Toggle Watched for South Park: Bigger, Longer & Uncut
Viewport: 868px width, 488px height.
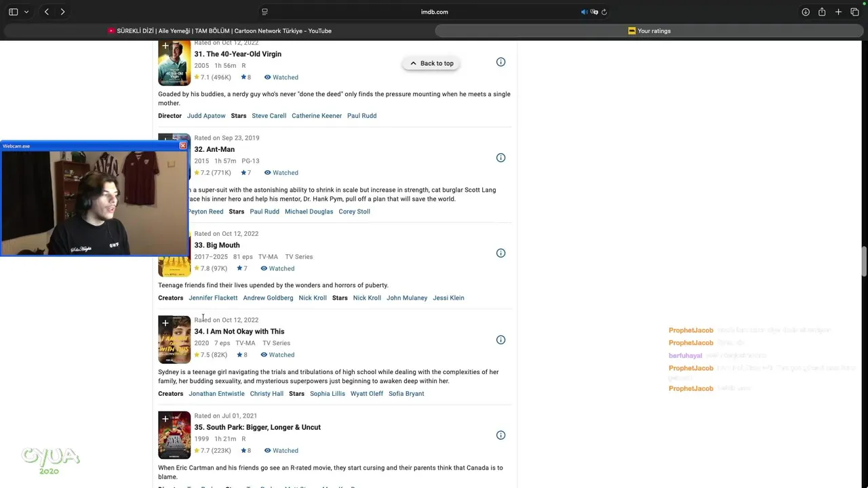pyautogui.click(x=281, y=451)
